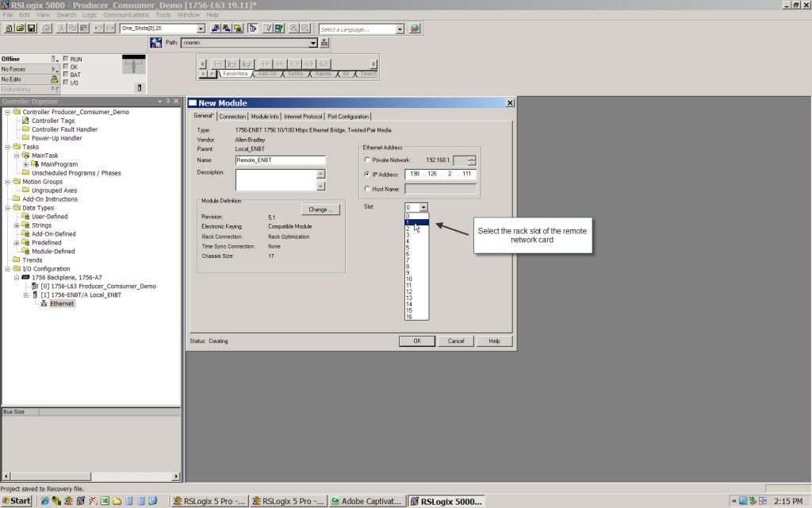The width and height of the screenshot is (812, 508).
Task: Click the Controller Organizer horizontal scrollbar
Action: pyautogui.click(x=91, y=476)
